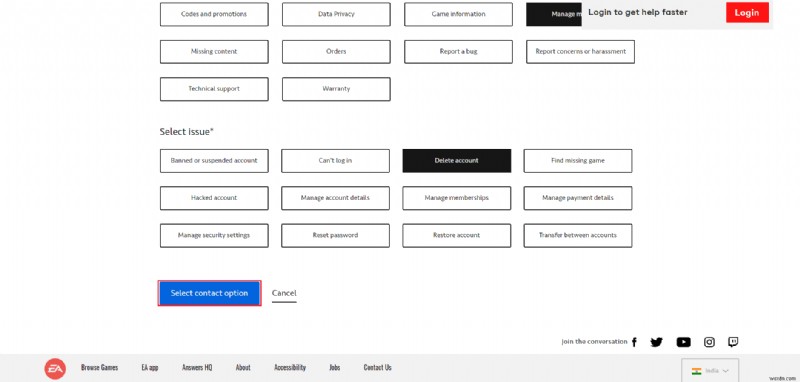Open About footer link

point(243,367)
